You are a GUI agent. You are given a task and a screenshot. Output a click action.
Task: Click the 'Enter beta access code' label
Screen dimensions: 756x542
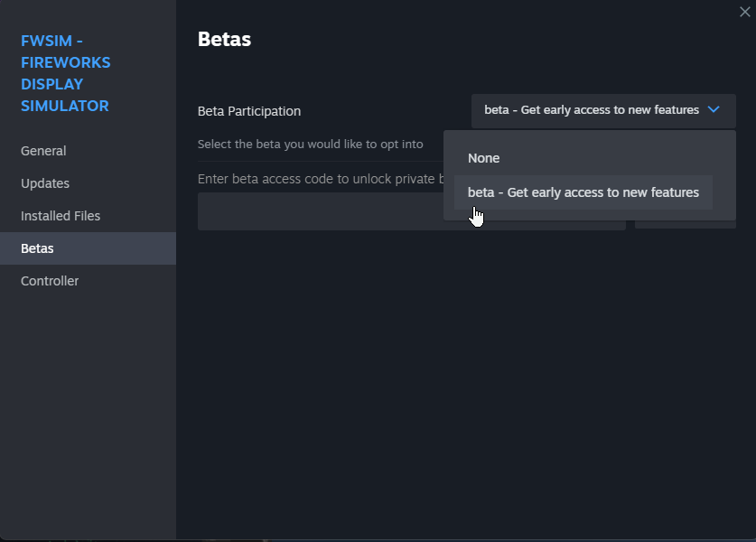[316, 179]
